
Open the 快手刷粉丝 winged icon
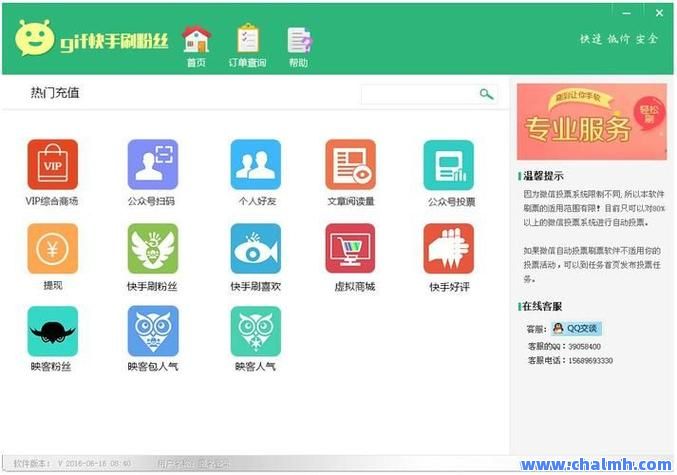[153, 248]
